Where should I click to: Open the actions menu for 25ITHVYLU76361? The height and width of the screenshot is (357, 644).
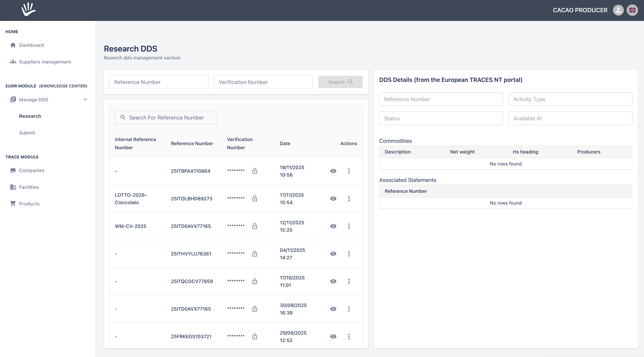(x=349, y=254)
